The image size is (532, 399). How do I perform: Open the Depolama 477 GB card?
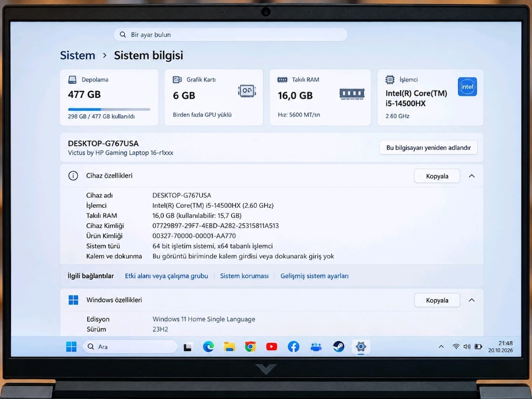coord(109,97)
